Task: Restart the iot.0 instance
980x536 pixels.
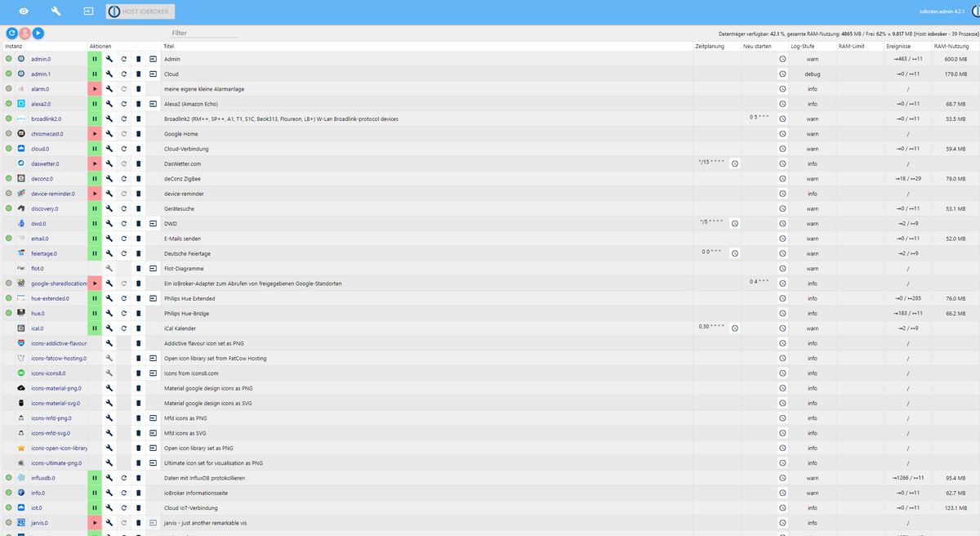Action: click(123, 507)
